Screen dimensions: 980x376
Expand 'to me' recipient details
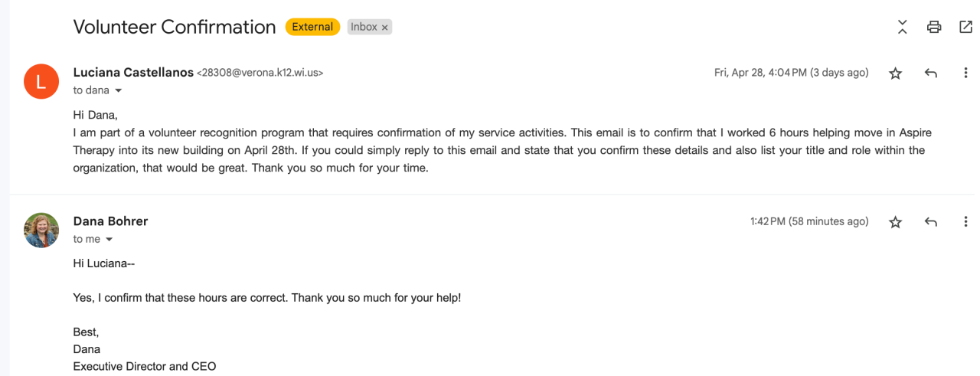tap(109, 240)
